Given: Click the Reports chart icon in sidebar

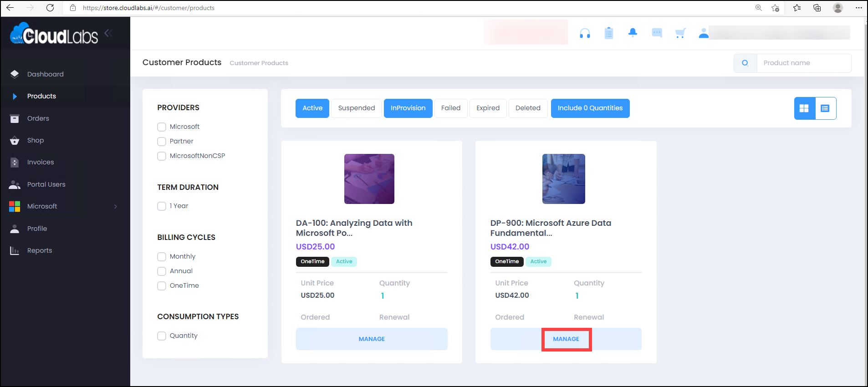Looking at the screenshot, I should click(x=15, y=250).
